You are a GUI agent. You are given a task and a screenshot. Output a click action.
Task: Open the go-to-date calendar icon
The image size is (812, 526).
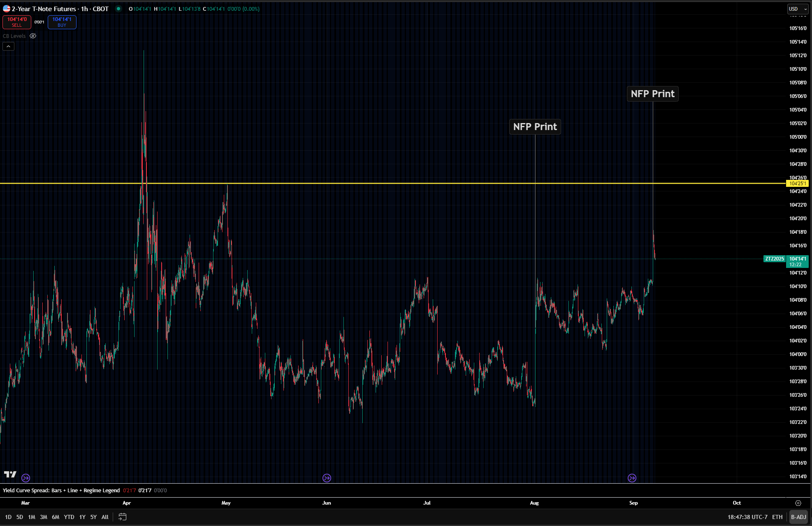[123, 517]
